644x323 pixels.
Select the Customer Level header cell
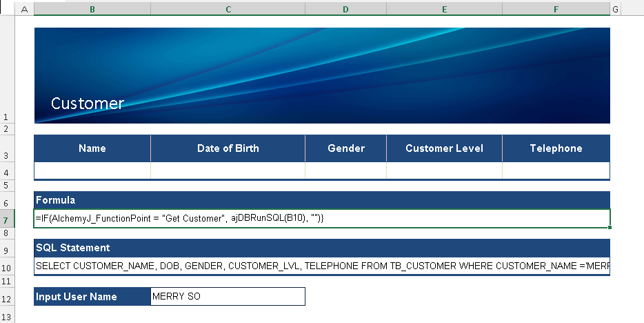pyautogui.click(x=444, y=148)
